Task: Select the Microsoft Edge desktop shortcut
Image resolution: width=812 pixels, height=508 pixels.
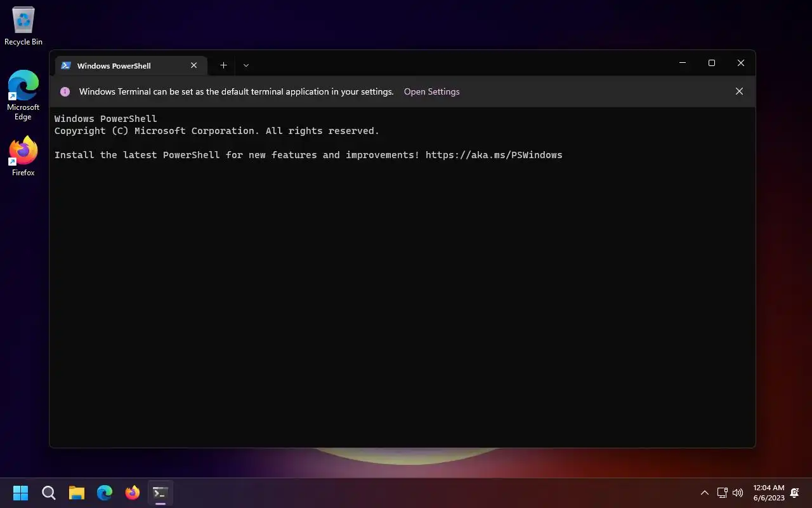Action: (x=23, y=95)
